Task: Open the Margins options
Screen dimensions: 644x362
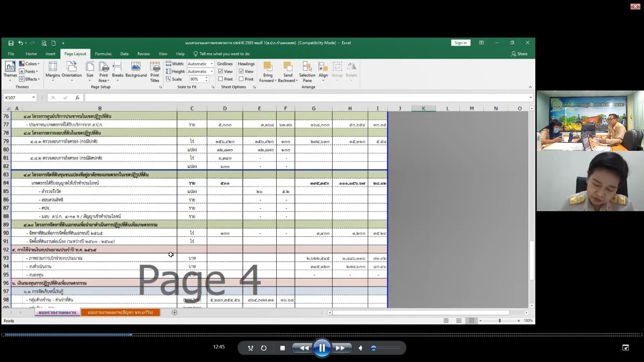Action: 53,72
